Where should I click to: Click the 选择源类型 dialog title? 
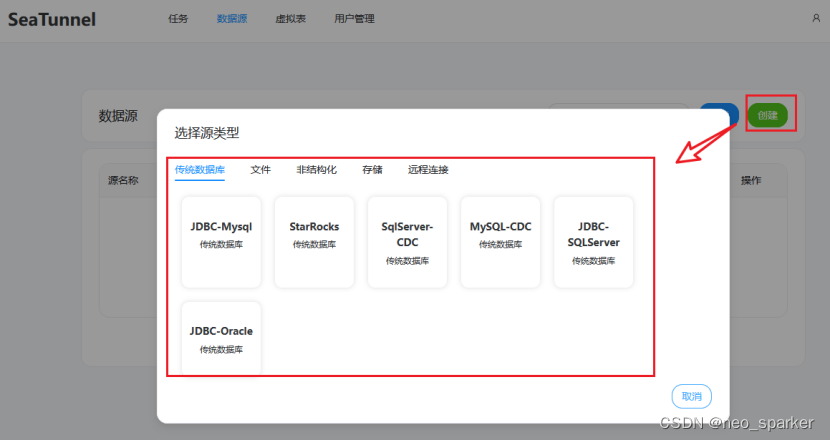[207, 133]
